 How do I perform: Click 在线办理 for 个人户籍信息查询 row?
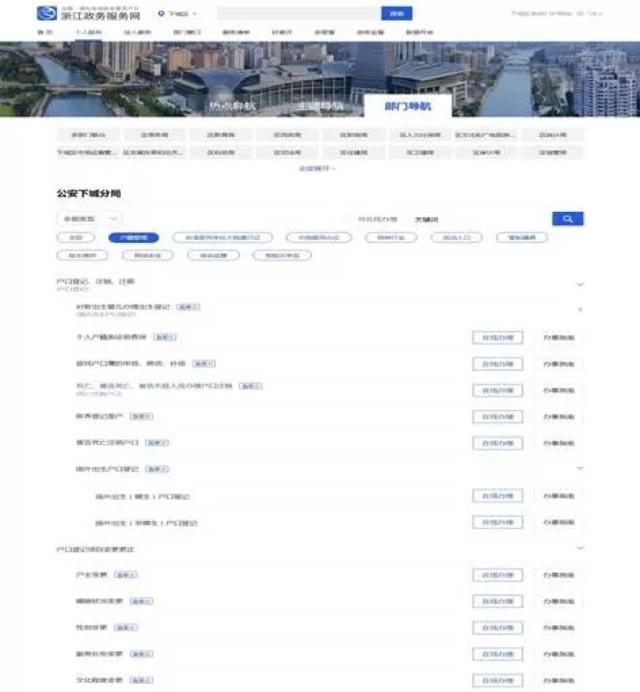pos(497,338)
